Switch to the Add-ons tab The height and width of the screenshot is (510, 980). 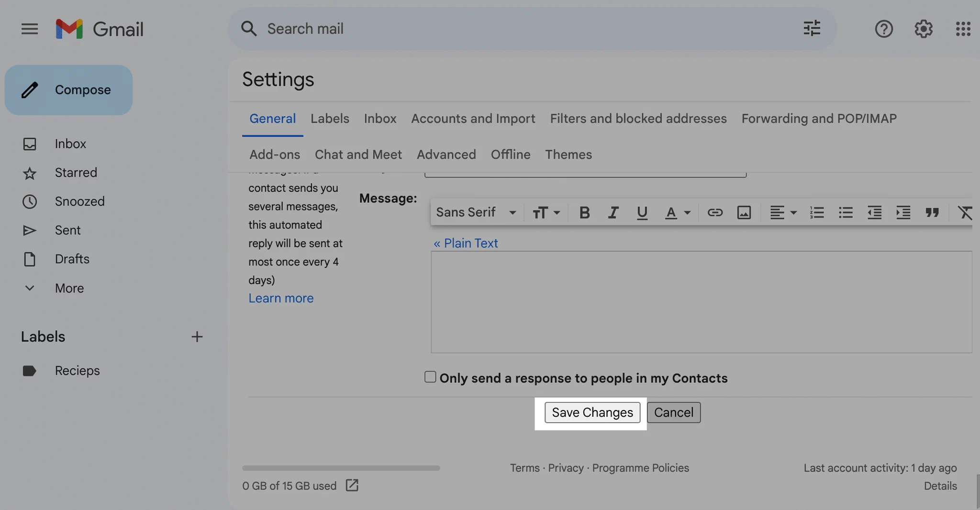(x=275, y=155)
